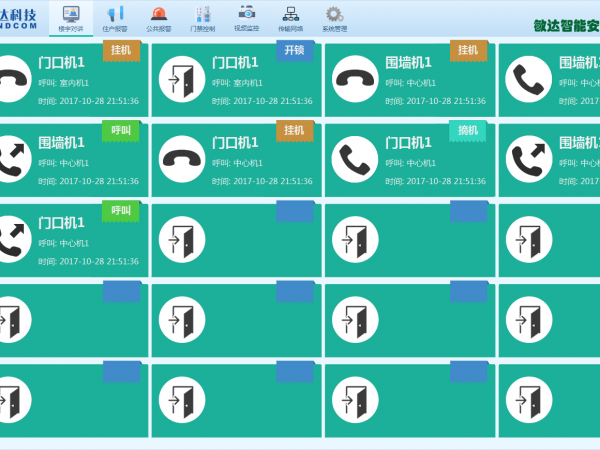Click the door icon in the 开锁 tile
Viewport: 600px width, 450px height.
point(181,80)
